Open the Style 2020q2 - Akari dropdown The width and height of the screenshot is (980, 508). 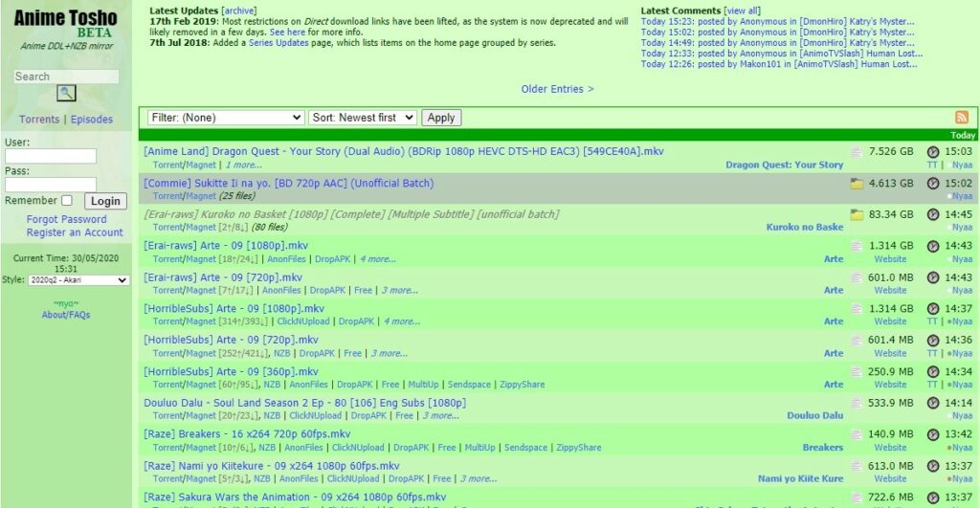[x=78, y=280]
